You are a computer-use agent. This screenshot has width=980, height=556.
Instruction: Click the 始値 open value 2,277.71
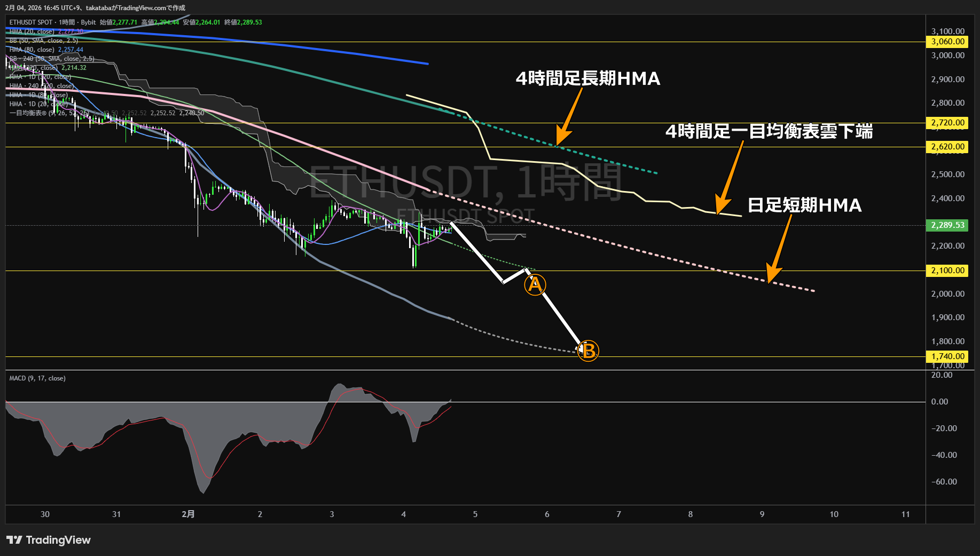125,22
